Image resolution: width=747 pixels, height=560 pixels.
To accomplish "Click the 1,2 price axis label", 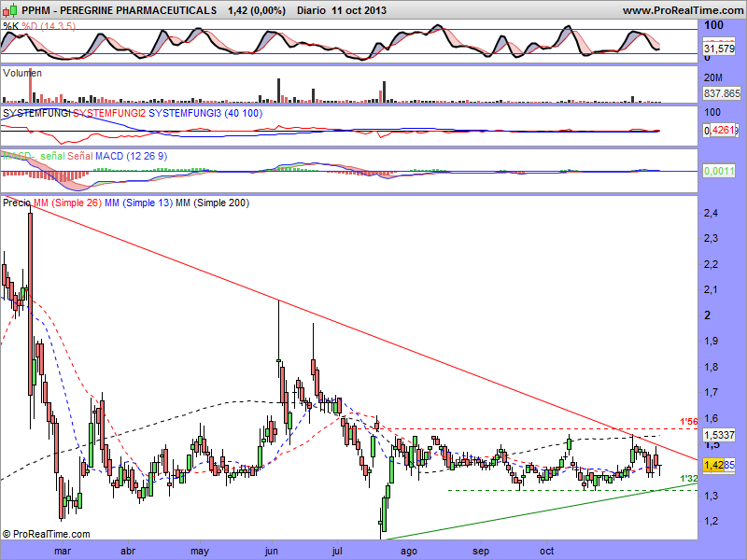I will click(x=712, y=521).
